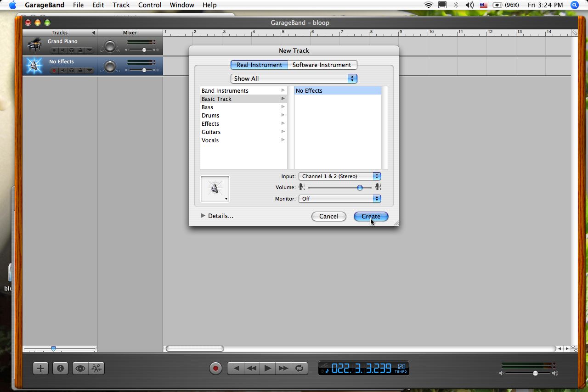
Task: Select Guitars category in the list
Action: coord(243,132)
